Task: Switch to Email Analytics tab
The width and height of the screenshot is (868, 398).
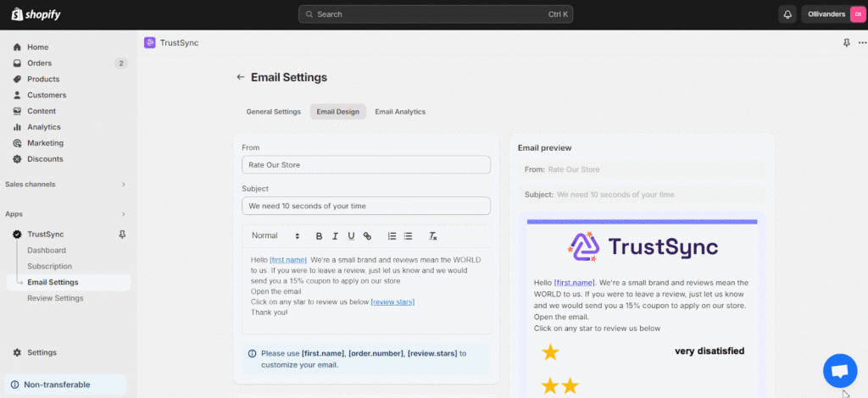Action: (400, 112)
